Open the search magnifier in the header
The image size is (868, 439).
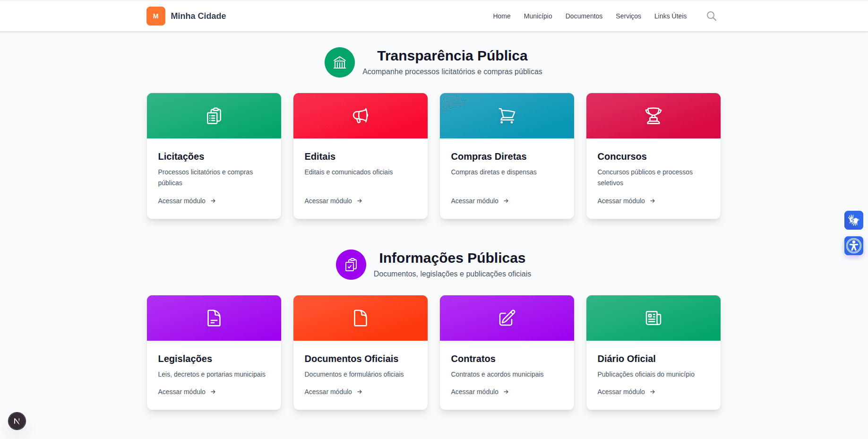tap(711, 16)
